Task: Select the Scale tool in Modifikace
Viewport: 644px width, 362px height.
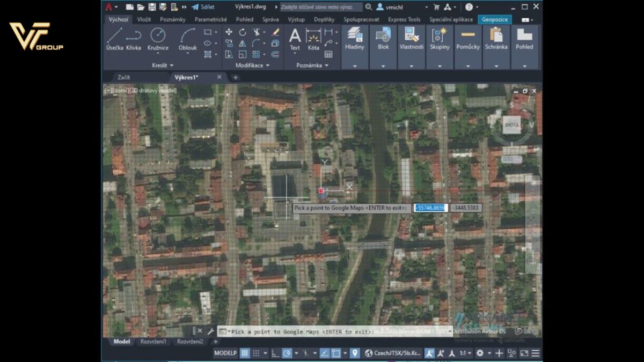Action: [243, 54]
